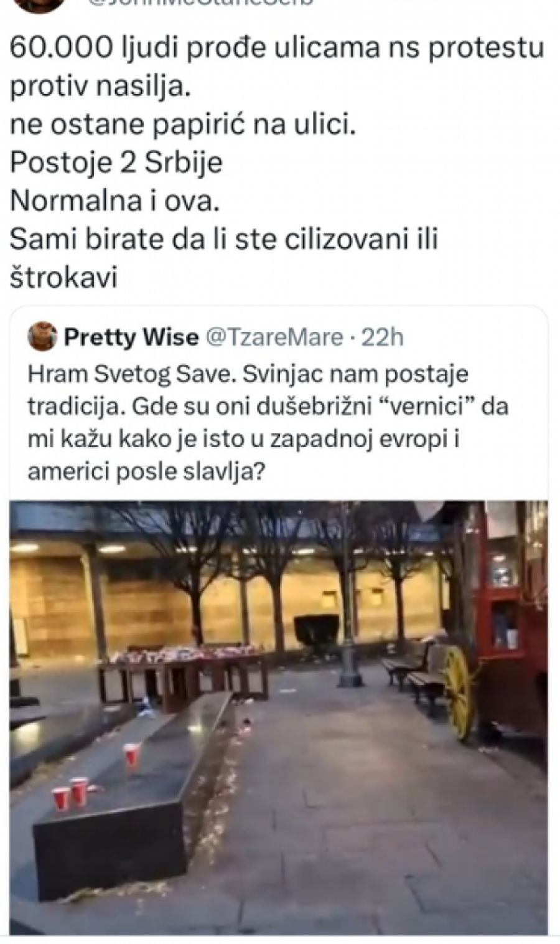Click the line 'Postoje 2 Srbije'
The image size is (560, 944).
pyautogui.click(x=116, y=163)
